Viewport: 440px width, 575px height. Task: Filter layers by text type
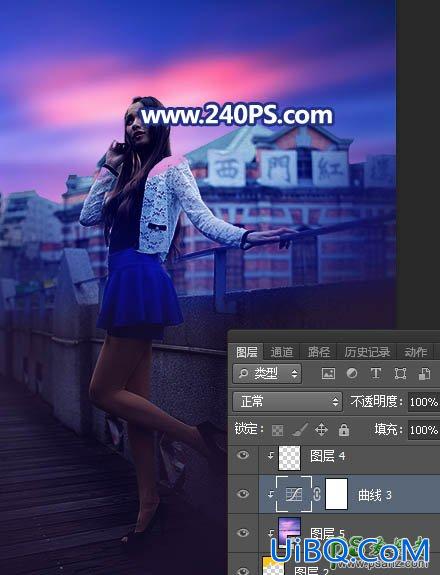(x=376, y=374)
